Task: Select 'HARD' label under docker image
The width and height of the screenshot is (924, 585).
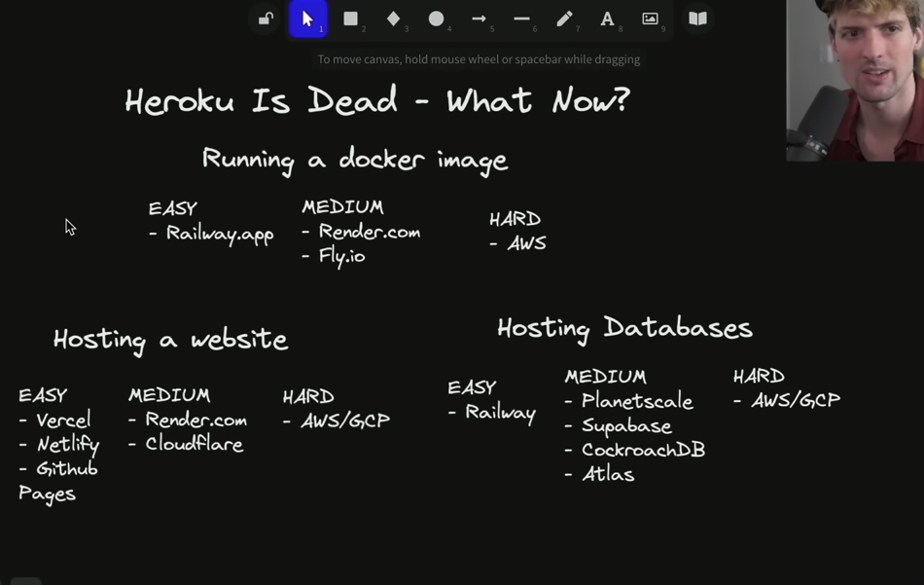Action: click(x=515, y=219)
